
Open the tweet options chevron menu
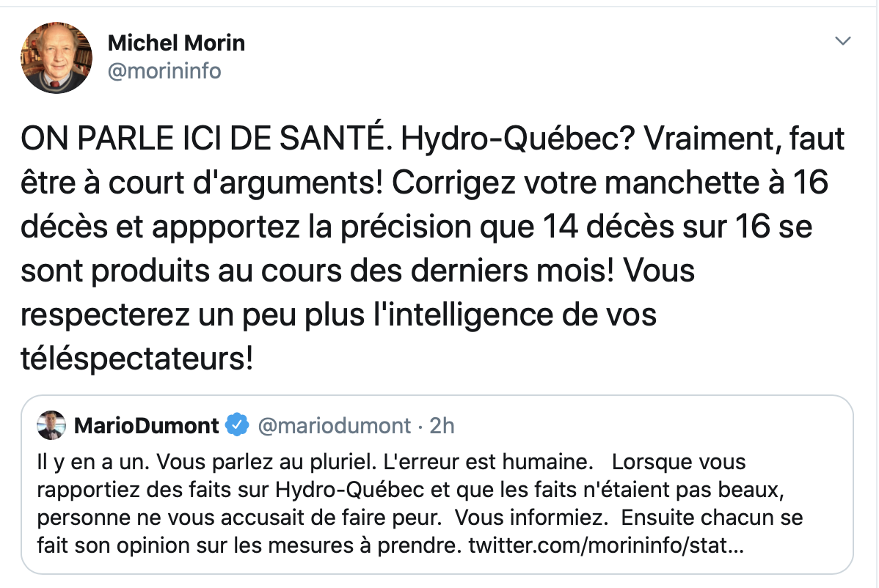tap(842, 41)
